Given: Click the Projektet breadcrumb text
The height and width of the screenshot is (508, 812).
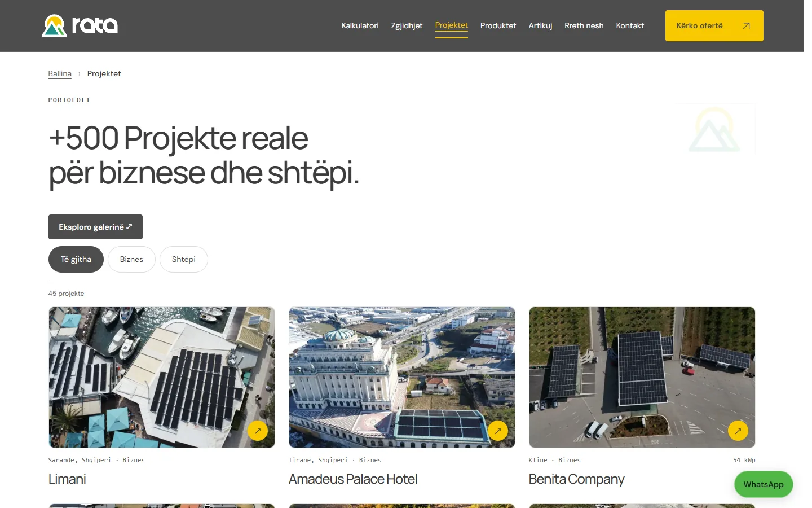Looking at the screenshot, I should 104,74.
